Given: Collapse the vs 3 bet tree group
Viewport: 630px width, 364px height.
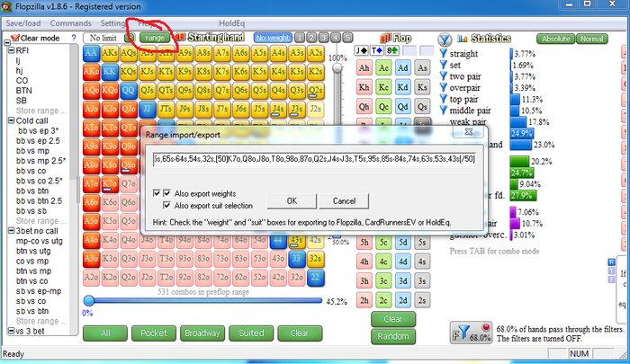Looking at the screenshot, I should 12,331.
